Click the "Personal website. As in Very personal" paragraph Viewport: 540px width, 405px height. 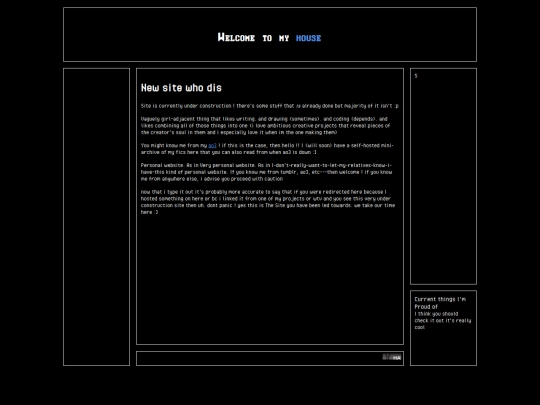click(x=266, y=172)
